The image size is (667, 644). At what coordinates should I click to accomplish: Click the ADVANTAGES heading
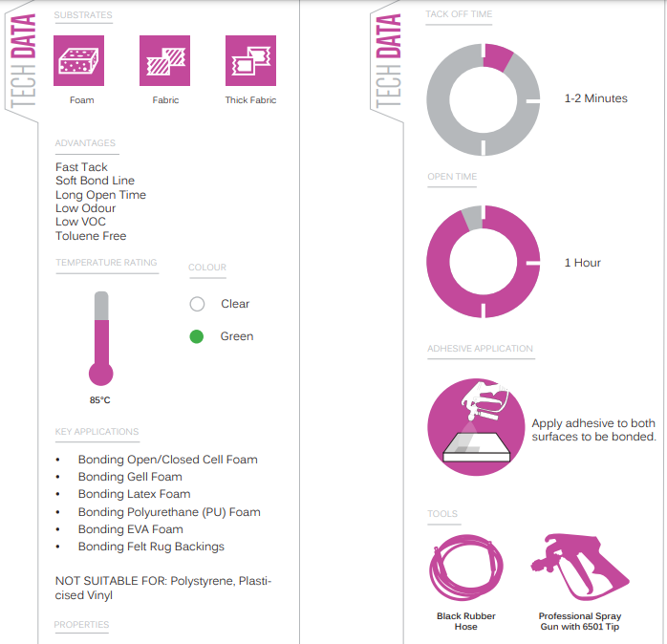(85, 143)
